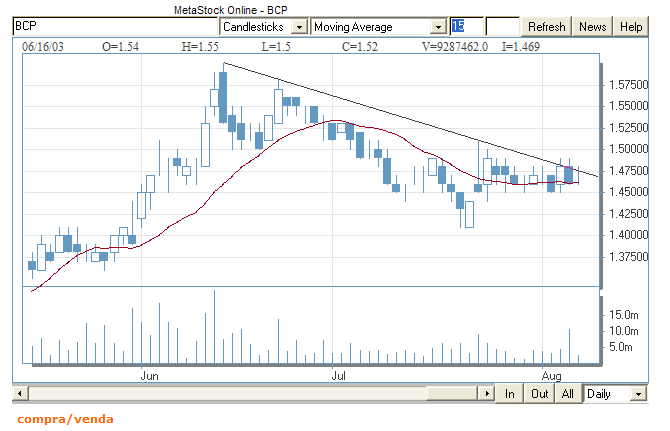Click the 1.57500 price axis label

point(628,85)
